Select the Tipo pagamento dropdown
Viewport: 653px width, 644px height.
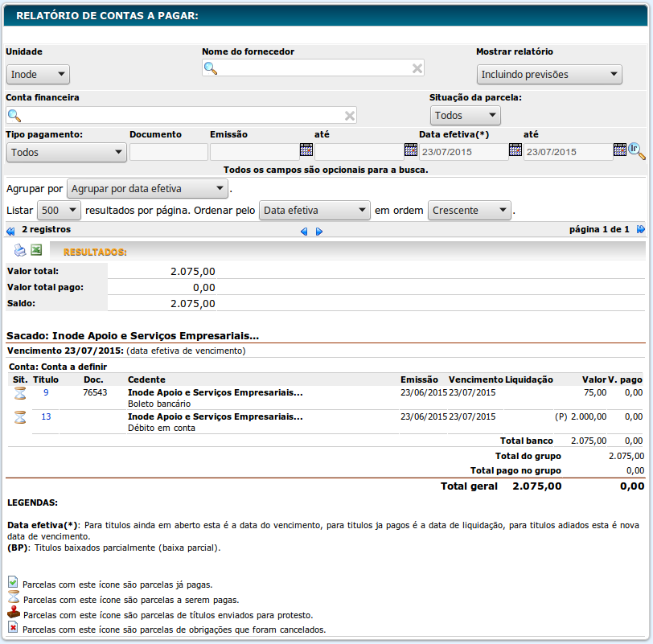tap(66, 152)
